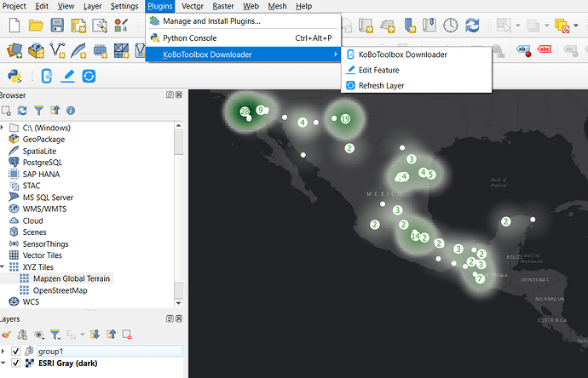Open Data Source Manager icon

tap(14, 50)
